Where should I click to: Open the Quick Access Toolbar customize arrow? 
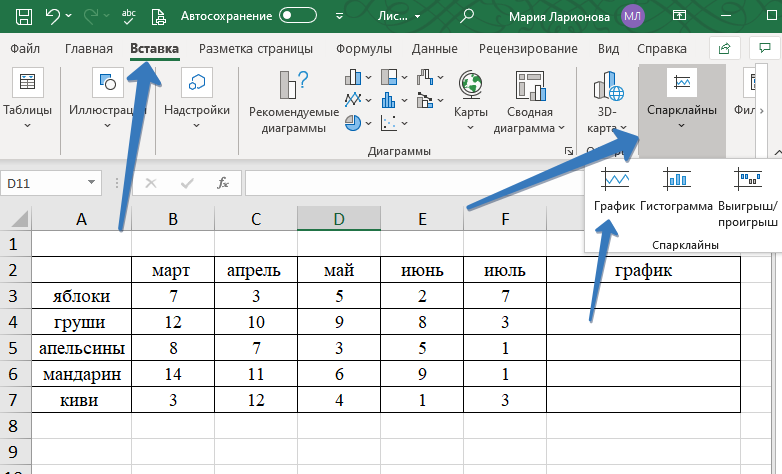(339, 16)
